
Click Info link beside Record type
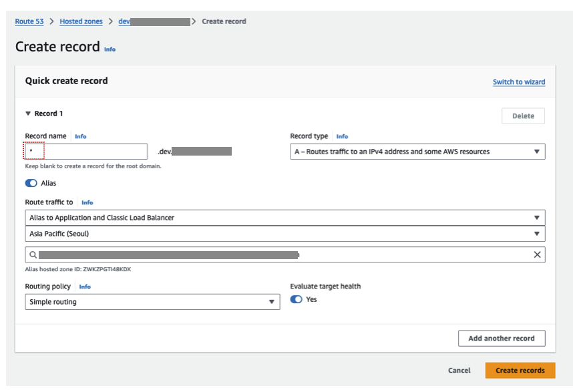click(342, 136)
